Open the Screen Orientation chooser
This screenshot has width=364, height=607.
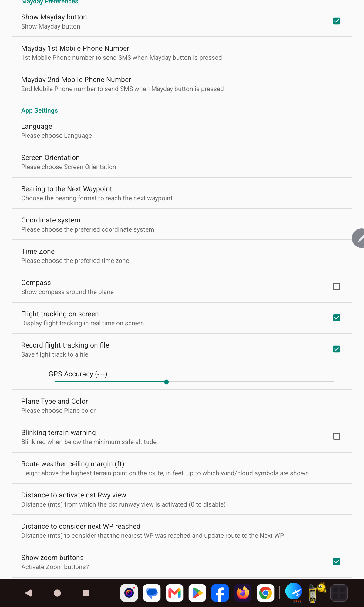click(182, 162)
